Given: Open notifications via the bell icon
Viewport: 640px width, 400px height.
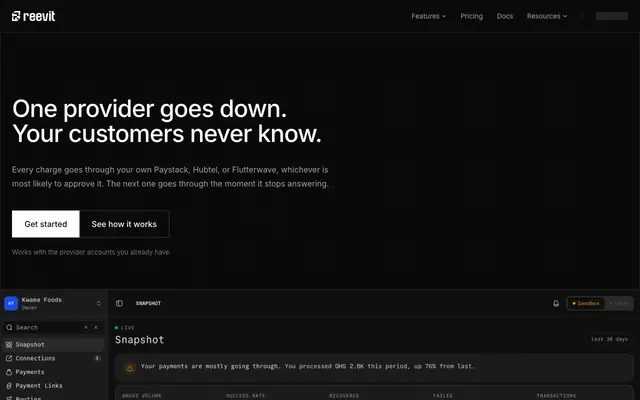Looking at the screenshot, I should (x=556, y=303).
